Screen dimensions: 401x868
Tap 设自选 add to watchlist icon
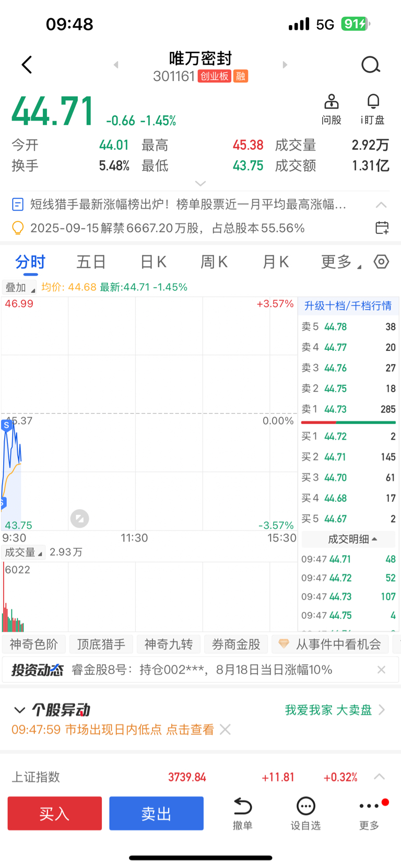click(x=305, y=814)
